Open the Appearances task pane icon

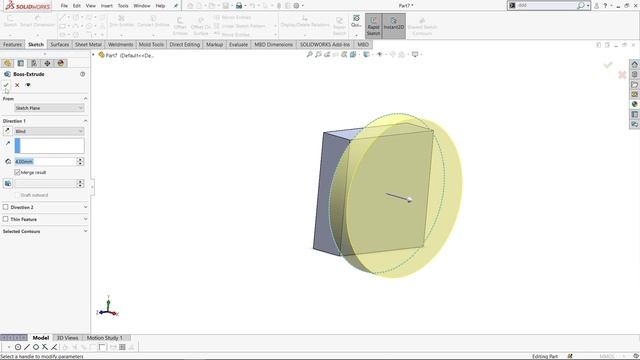tap(634, 104)
